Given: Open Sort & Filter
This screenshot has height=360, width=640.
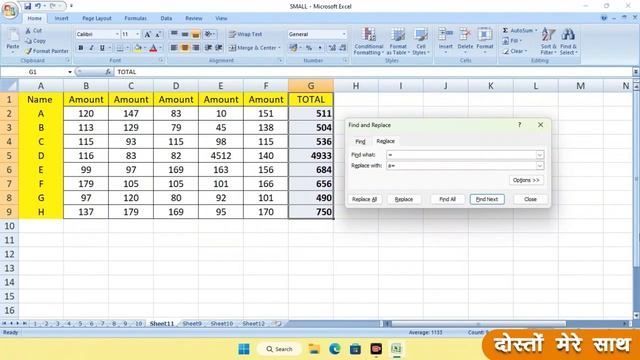Looking at the screenshot, I should point(548,41).
